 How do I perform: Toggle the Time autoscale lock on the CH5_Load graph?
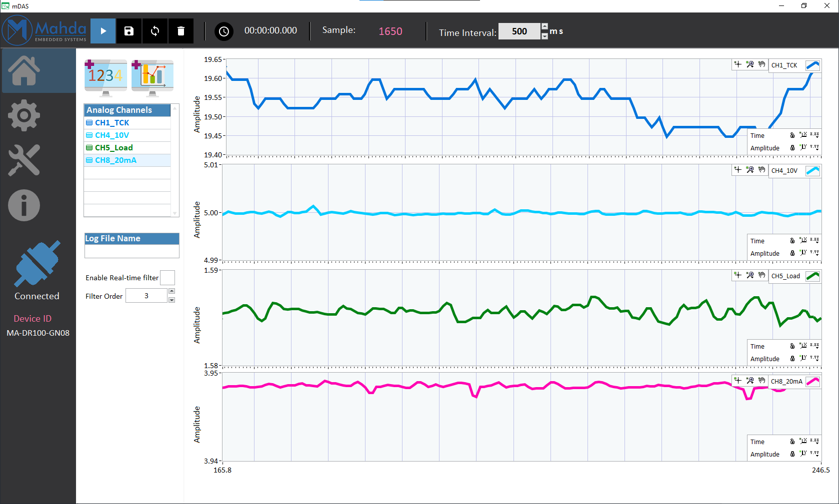click(792, 346)
